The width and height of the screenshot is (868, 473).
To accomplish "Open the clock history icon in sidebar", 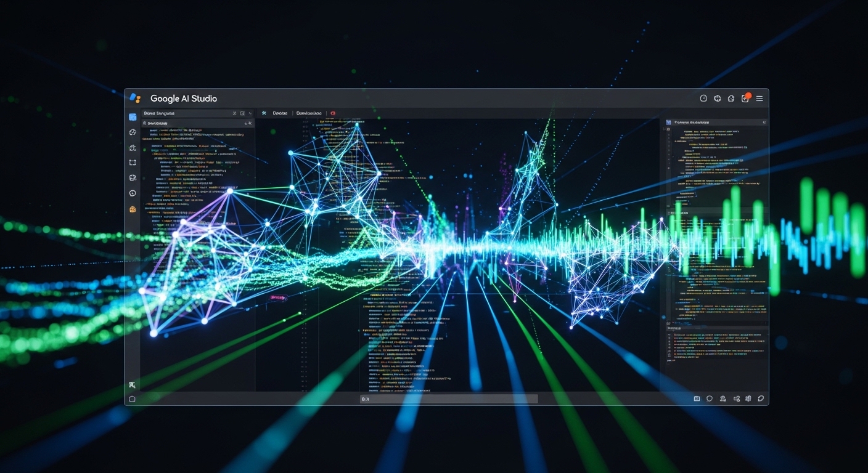I will [x=132, y=193].
